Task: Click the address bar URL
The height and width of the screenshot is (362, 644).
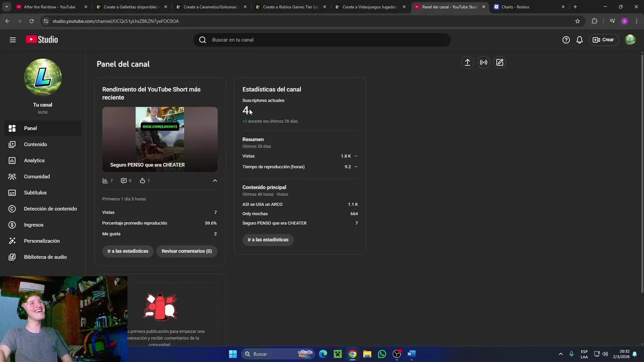Action: pos(116,21)
